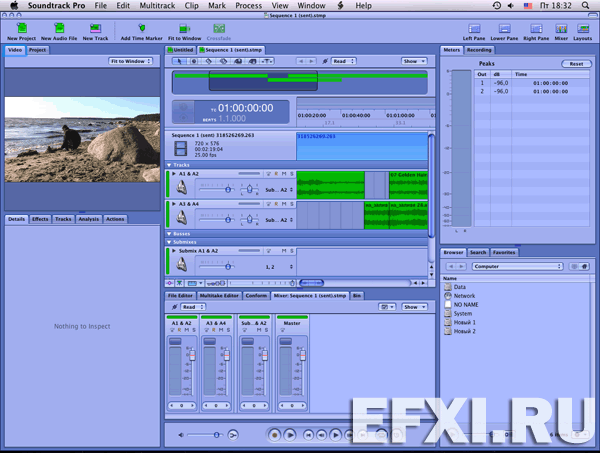
Task: Toggle the Right Pane toolbar icon
Action: 536,29
